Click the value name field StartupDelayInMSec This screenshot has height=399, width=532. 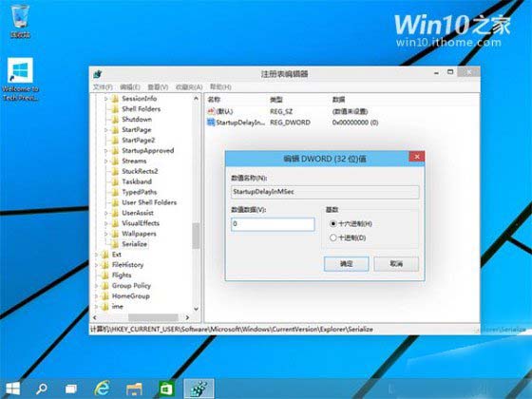coord(325,192)
